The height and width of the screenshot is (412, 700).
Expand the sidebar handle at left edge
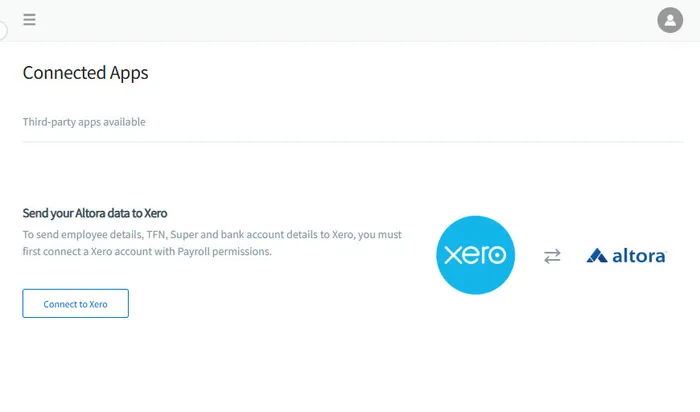click(3, 30)
